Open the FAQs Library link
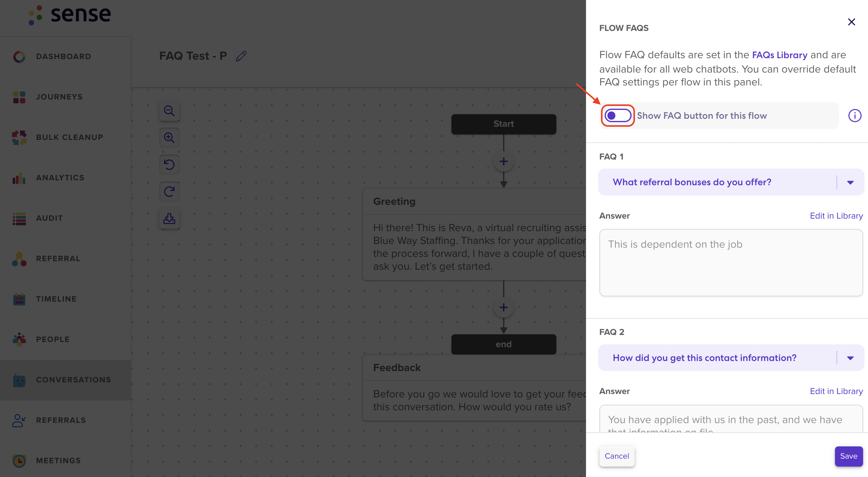This screenshot has width=868, height=477. (x=779, y=55)
